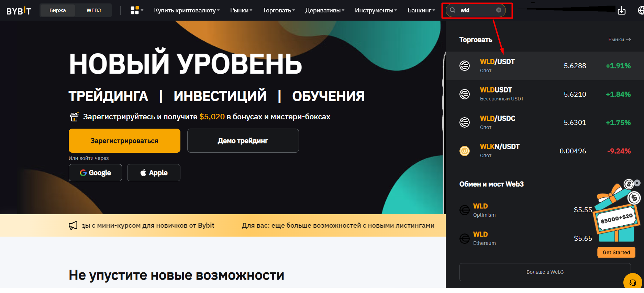The height and width of the screenshot is (293, 644).
Task: Open the Торговать dropdown in the navbar
Action: click(279, 10)
